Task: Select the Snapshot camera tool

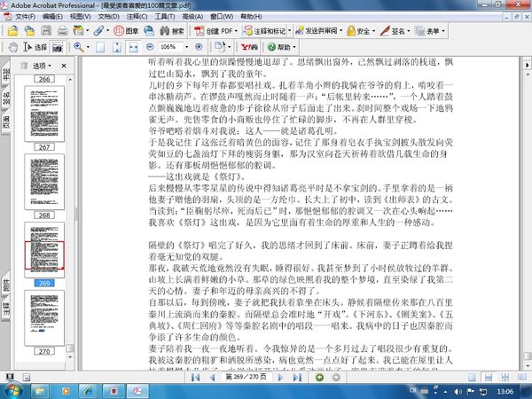Action: tap(58, 47)
